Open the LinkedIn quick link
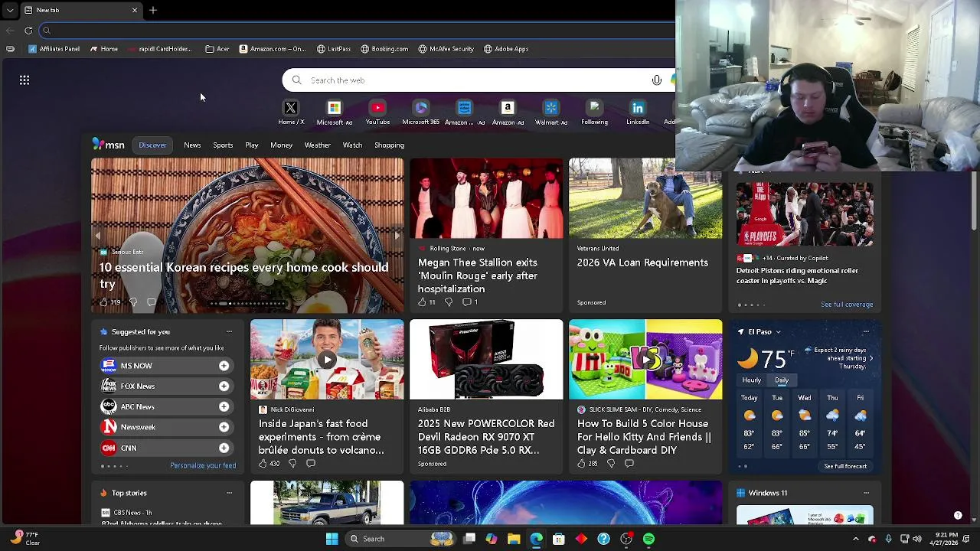 click(x=638, y=112)
